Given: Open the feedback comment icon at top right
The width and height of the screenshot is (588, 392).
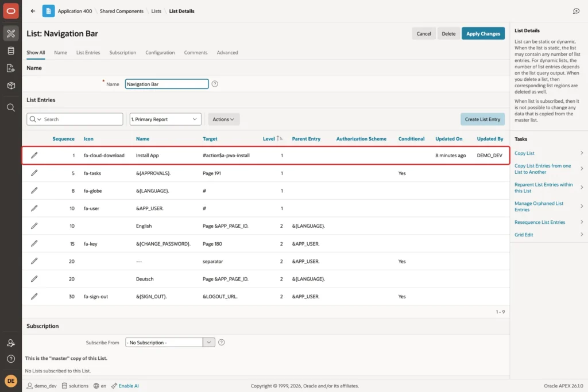Looking at the screenshot, I should (x=577, y=11).
